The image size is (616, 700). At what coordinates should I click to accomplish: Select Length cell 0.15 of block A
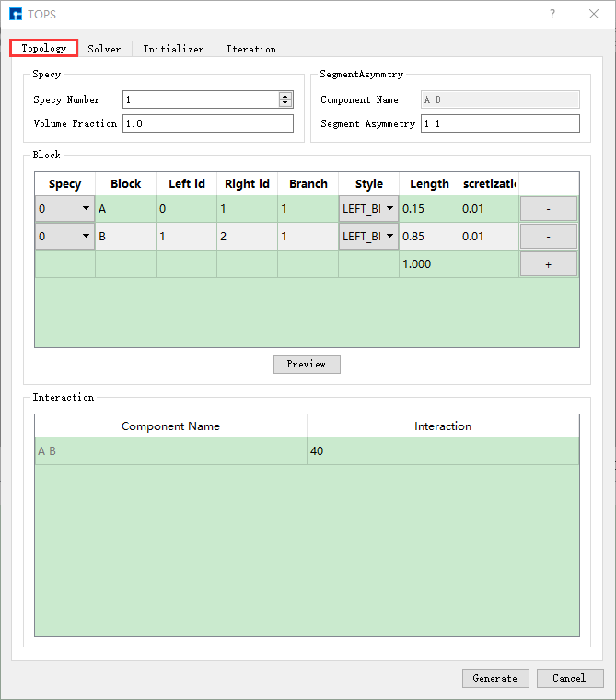[428, 209]
